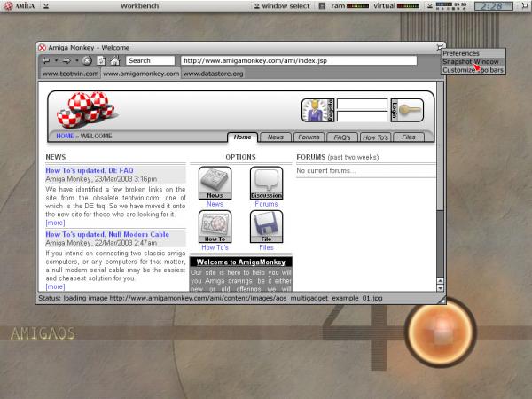Click the small user icon beside Amiga logo
Screen dimensions: 532x399
point(46,6)
